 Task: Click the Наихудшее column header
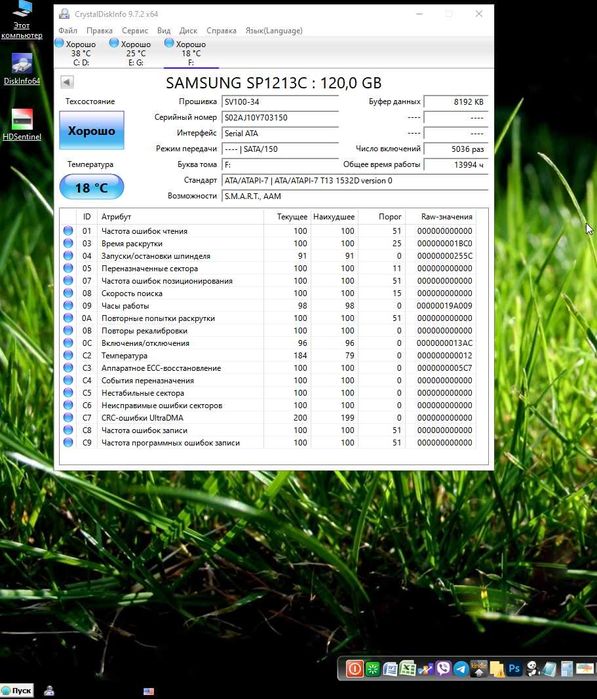(334, 217)
